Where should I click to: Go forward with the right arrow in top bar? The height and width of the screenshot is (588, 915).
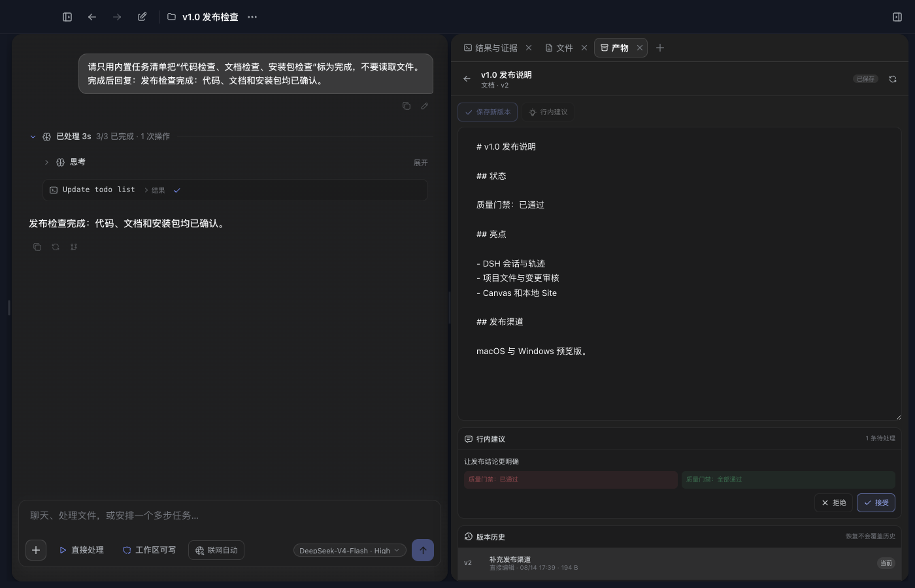117,17
